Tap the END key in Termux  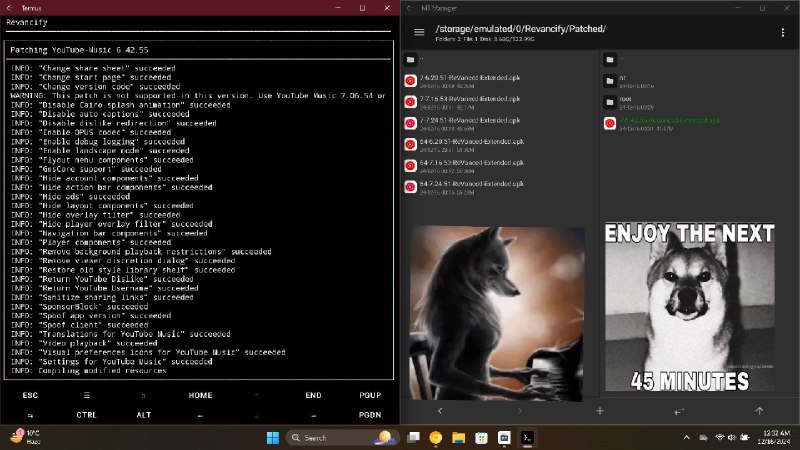tap(313, 395)
